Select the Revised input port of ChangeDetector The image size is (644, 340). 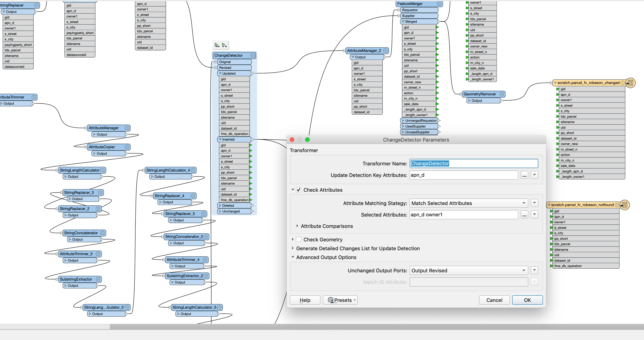[x=234, y=67]
